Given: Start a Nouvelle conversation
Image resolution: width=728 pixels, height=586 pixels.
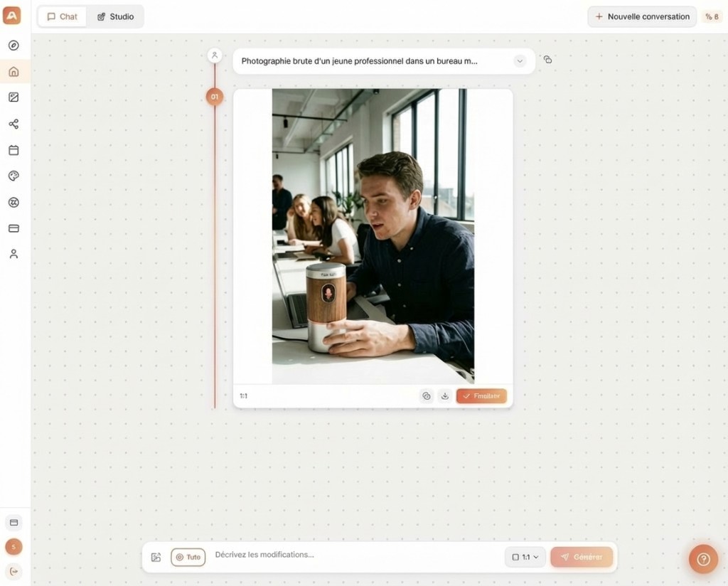Looking at the screenshot, I should (642, 17).
